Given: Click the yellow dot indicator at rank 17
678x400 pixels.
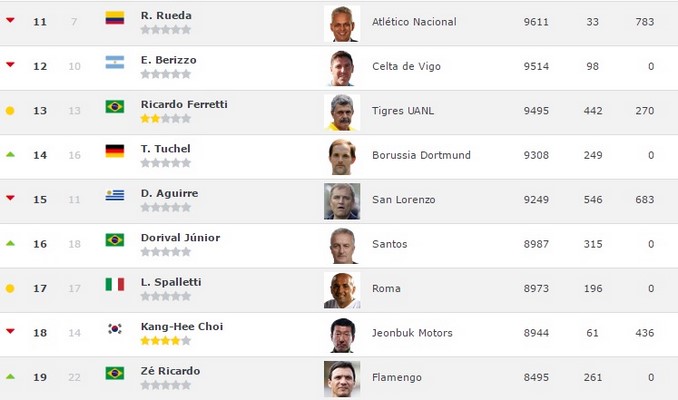Looking at the screenshot, I should coord(10,288).
